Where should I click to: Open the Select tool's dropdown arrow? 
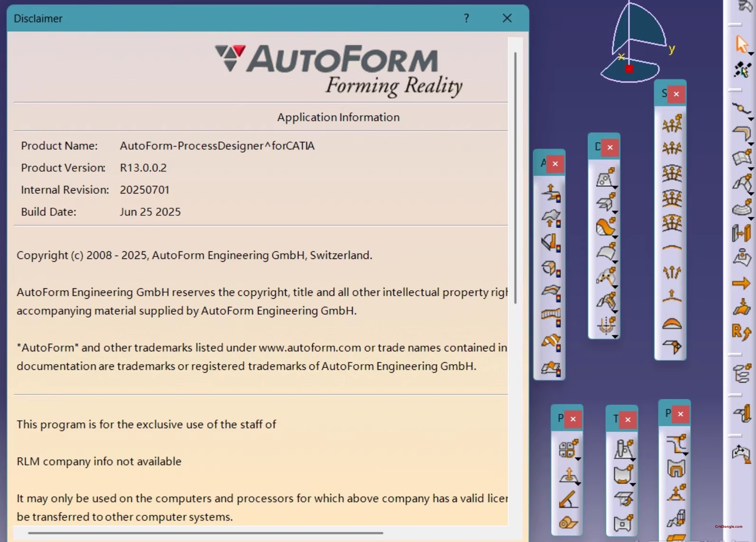(x=751, y=54)
